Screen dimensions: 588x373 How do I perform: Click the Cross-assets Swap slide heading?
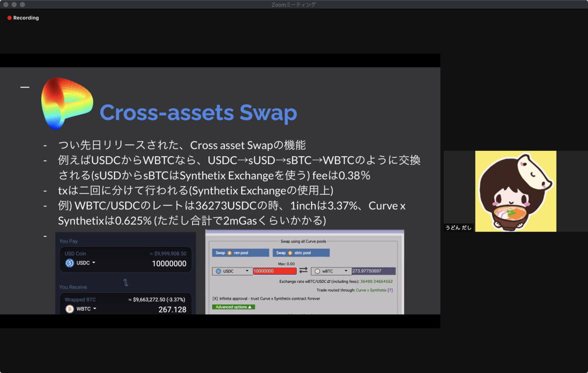click(198, 113)
